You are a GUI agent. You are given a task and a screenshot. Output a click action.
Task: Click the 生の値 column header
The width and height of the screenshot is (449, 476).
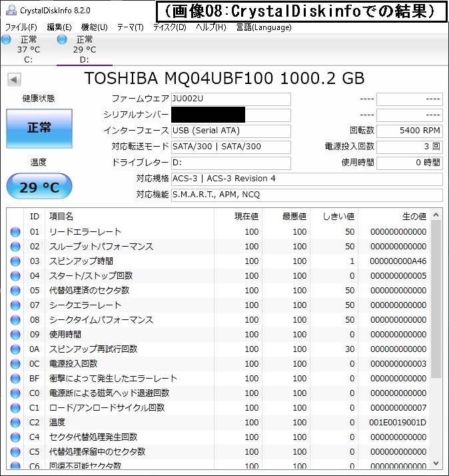394,217
